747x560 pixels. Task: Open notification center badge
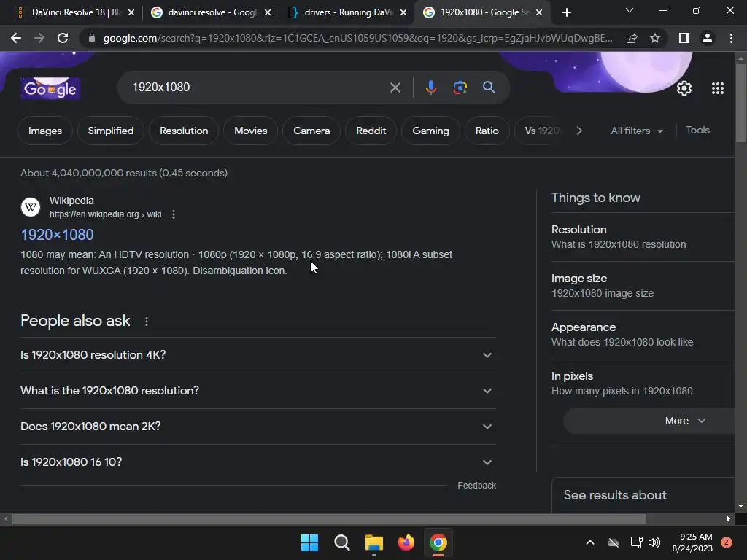(727, 542)
